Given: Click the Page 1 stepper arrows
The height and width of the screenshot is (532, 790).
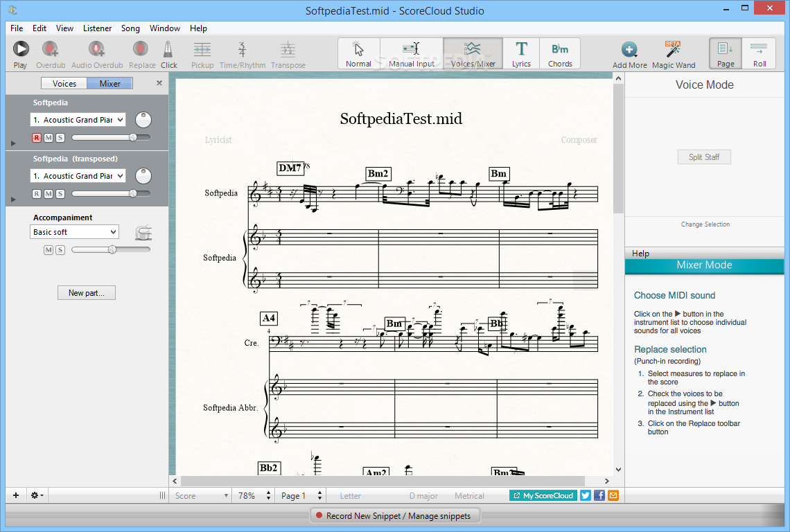Looking at the screenshot, I should pyautogui.click(x=319, y=496).
